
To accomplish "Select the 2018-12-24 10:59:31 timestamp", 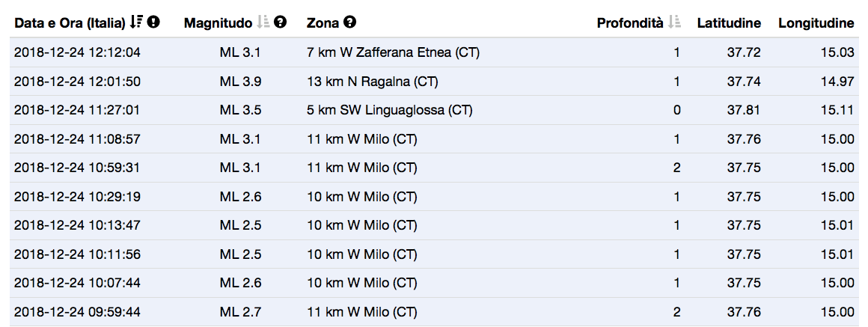I will coord(77,168).
